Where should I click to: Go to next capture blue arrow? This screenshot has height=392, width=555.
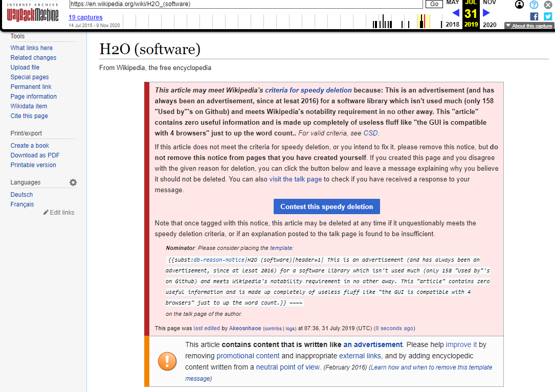point(486,13)
